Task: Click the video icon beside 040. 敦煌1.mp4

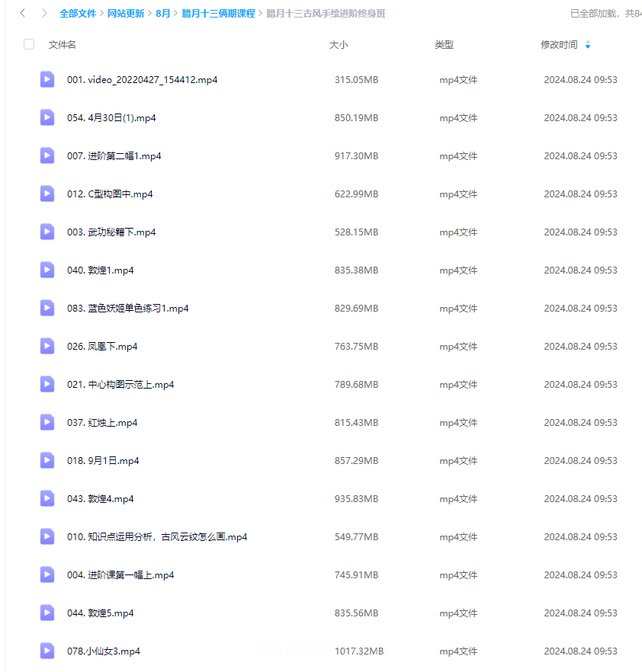Action: coord(47,270)
